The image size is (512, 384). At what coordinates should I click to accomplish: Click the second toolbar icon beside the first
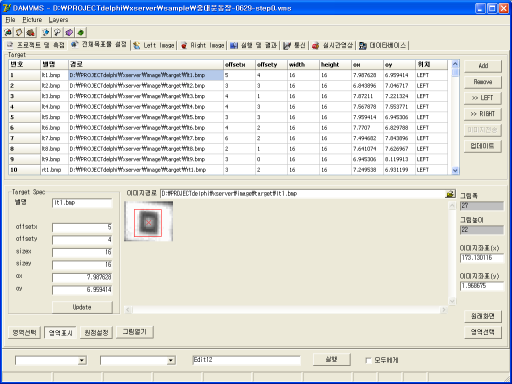click(19, 32)
